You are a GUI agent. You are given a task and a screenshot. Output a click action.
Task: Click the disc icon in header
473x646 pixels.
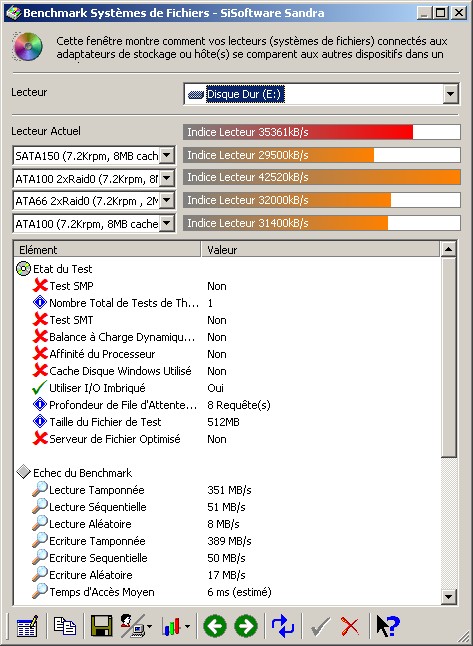(x=28, y=47)
